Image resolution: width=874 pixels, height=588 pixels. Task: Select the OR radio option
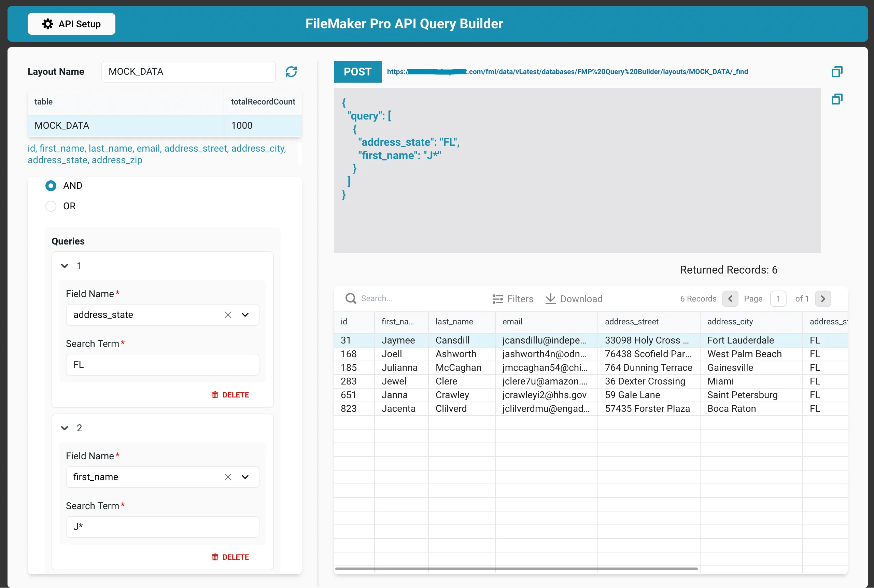[51, 206]
